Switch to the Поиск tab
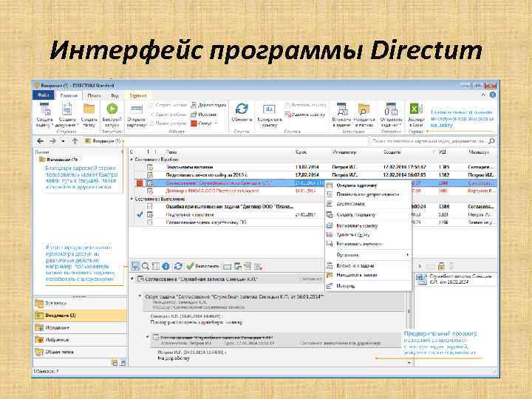The image size is (532, 399). pos(94,95)
